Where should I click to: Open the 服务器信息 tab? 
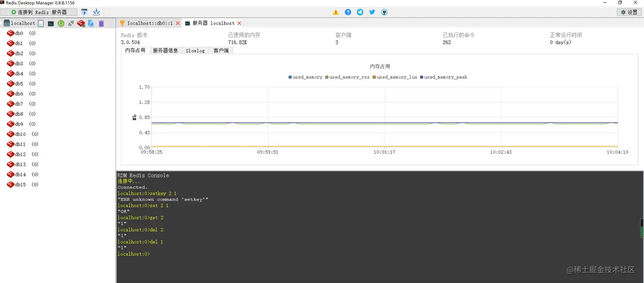pos(165,50)
